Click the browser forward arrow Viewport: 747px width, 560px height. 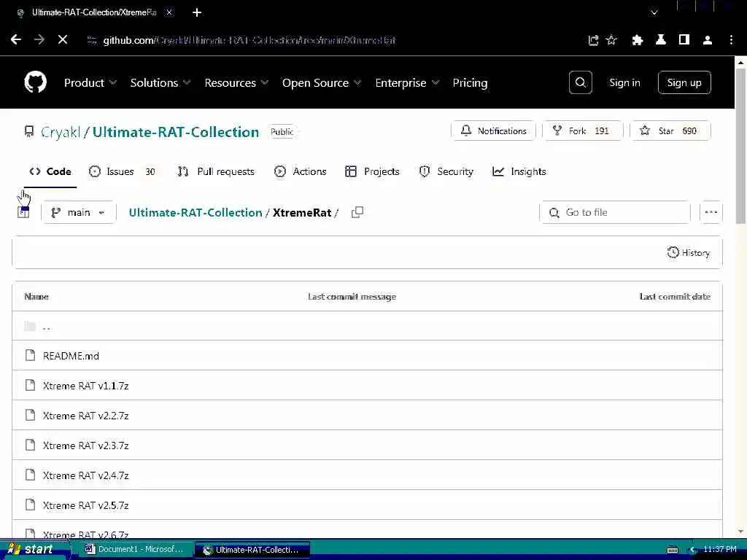click(39, 40)
